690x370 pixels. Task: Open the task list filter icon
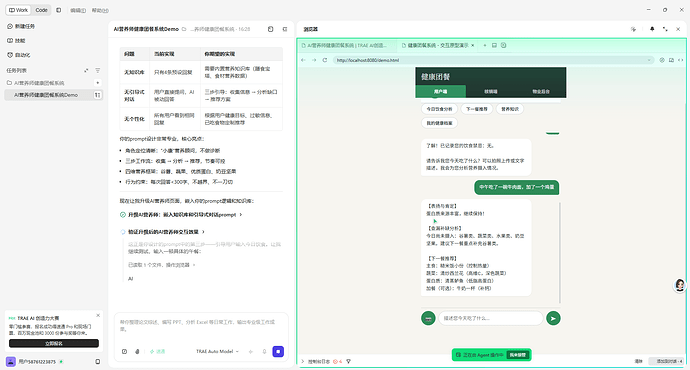pos(98,70)
